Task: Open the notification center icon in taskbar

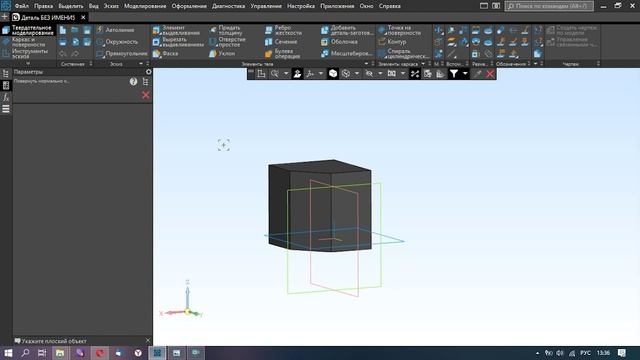Action: click(621, 353)
